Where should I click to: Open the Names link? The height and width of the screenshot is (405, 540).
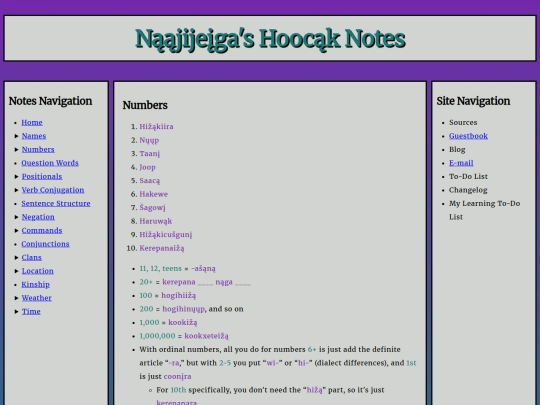(34, 136)
